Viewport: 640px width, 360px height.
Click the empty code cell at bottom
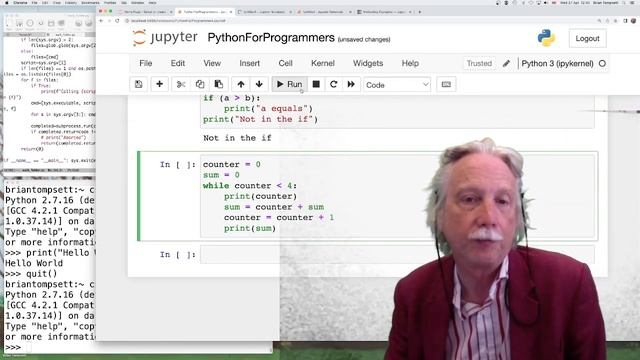tap(398, 255)
